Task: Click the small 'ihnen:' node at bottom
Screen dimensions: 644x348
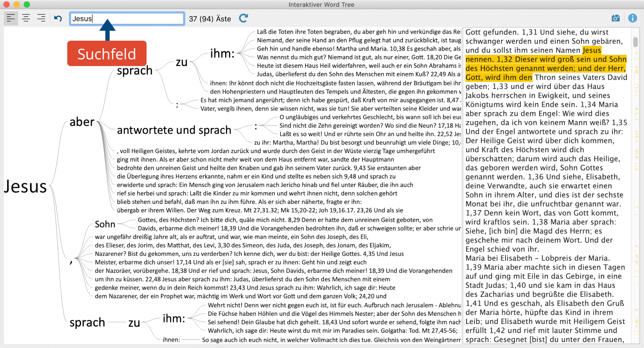Action: 171,340
